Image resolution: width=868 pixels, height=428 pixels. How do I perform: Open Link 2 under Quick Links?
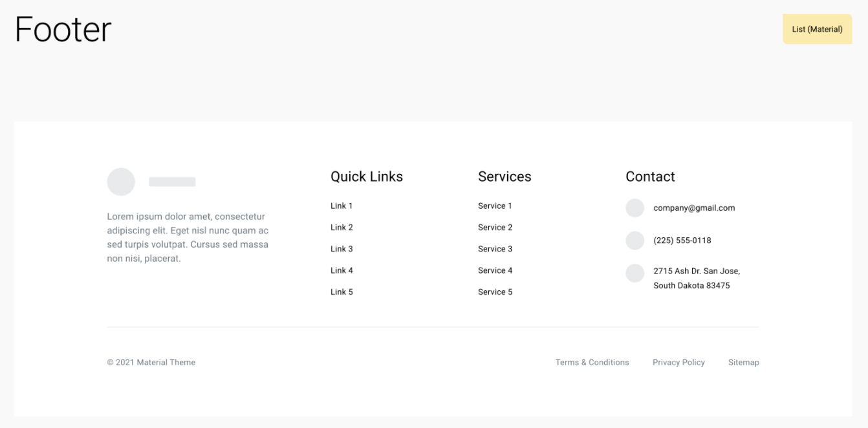(x=342, y=228)
